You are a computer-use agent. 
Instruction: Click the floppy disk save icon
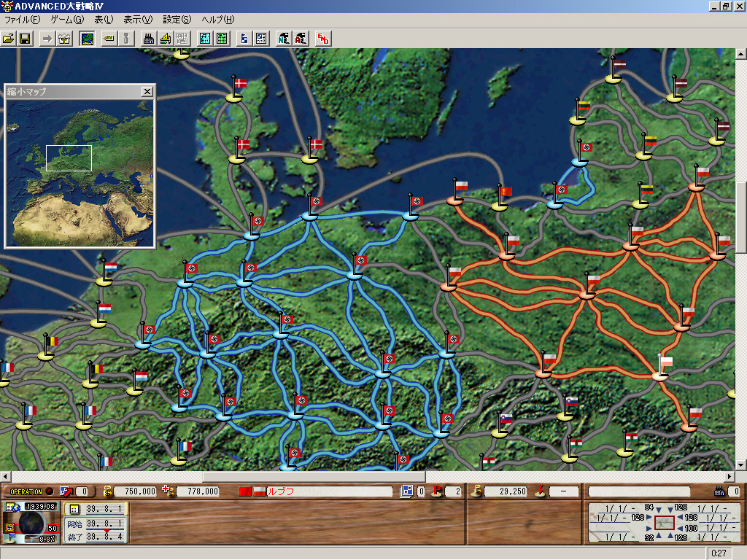pos(24,39)
